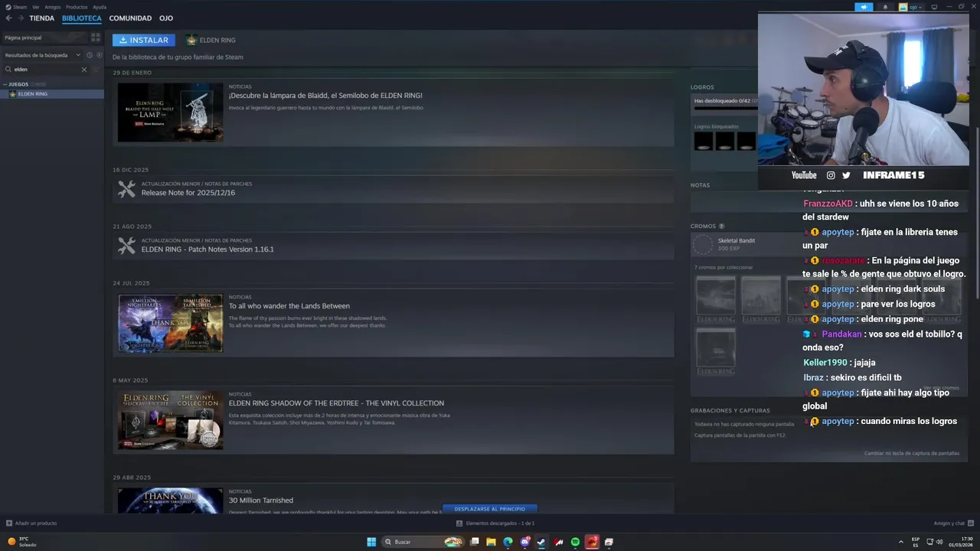The height and width of the screenshot is (551, 980).
Task: Open Spotify from taskbar
Action: 575,542
